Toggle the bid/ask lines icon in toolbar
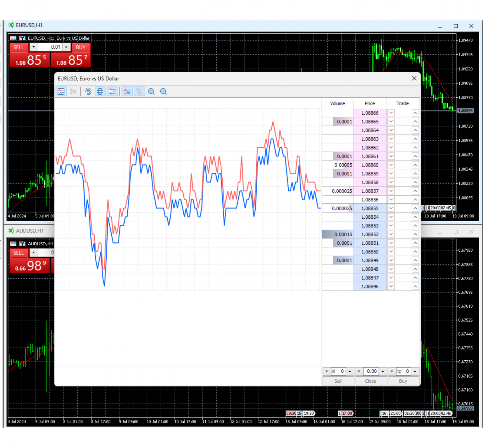This screenshot has height=448, width=483. tap(127, 91)
